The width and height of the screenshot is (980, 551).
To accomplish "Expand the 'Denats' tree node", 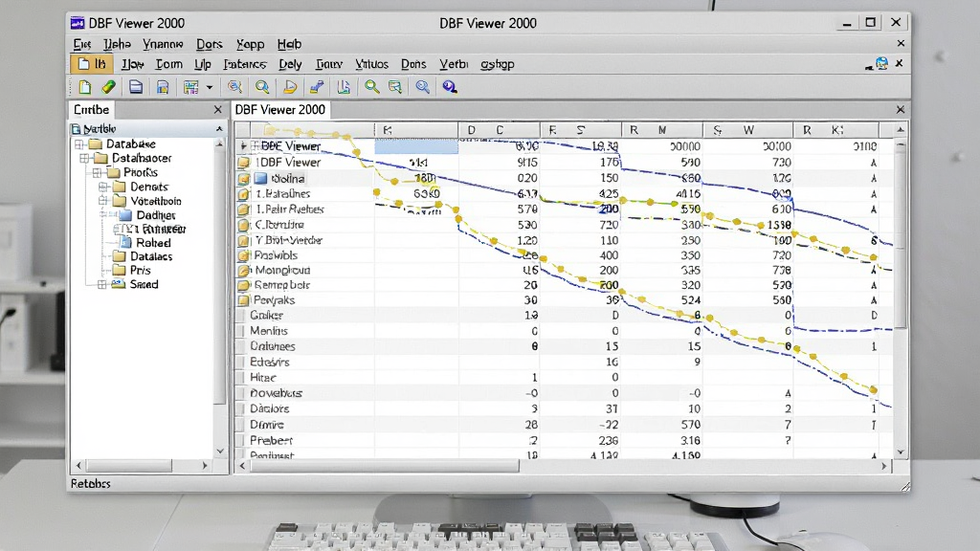I will [x=103, y=187].
